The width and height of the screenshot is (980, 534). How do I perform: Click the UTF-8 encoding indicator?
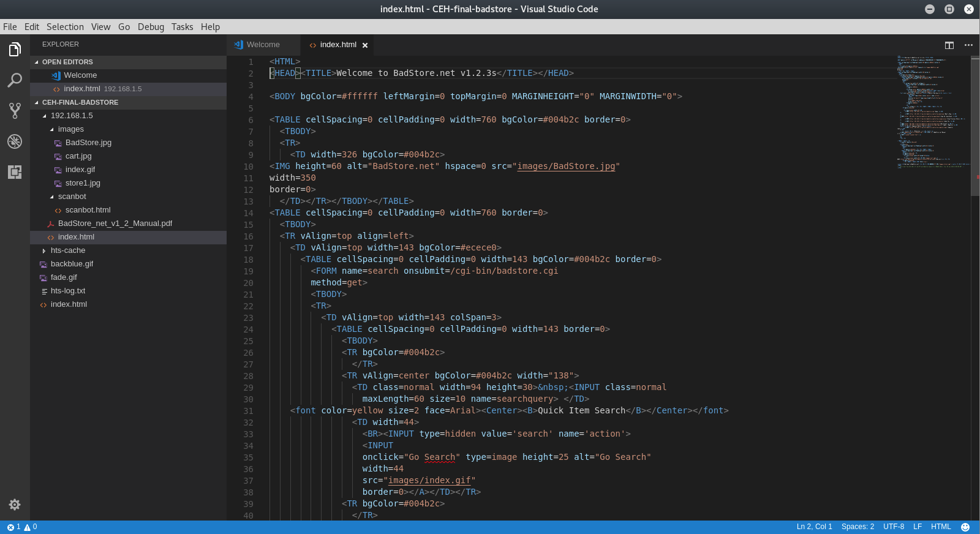pos(894,527)
